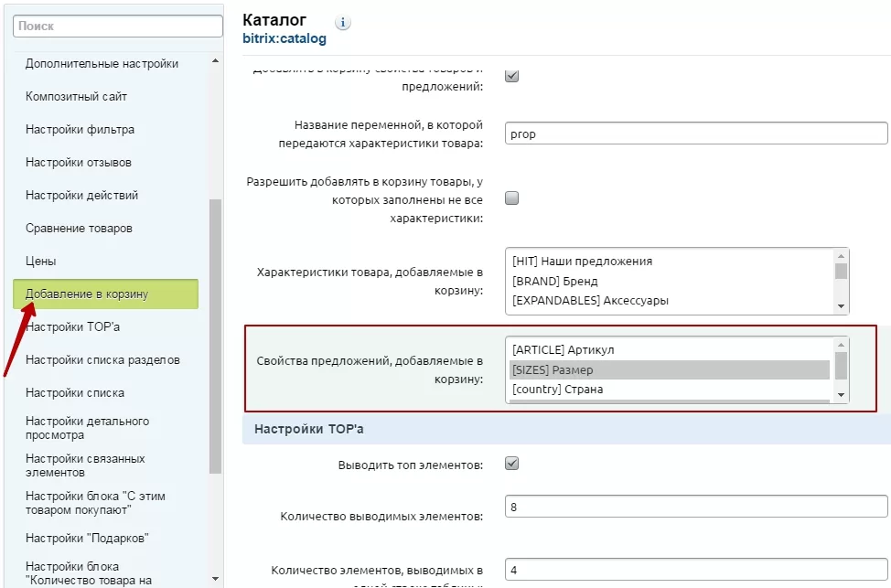The height and width of the screenshot is (588, 891).
Task: Click the Поиск search field
Action: point(118,27)
